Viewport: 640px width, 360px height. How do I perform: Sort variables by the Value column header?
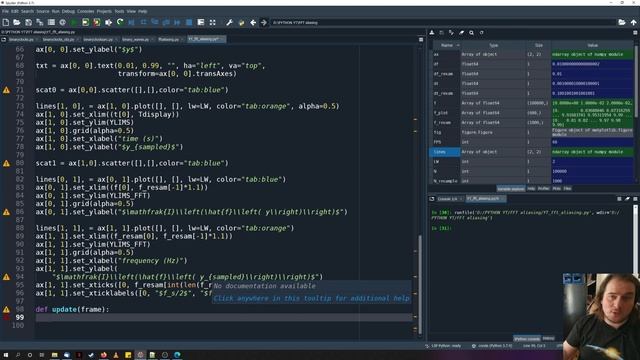(x=592, y=45)
